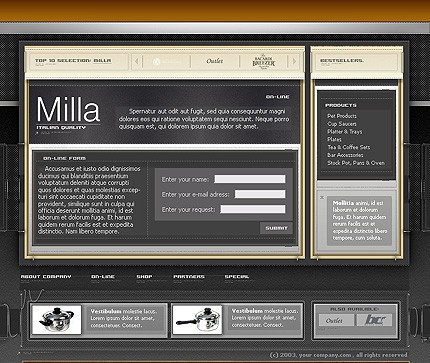Click the bcr logo under Also Available
The image size is (430, 363).
click(374, 320)
